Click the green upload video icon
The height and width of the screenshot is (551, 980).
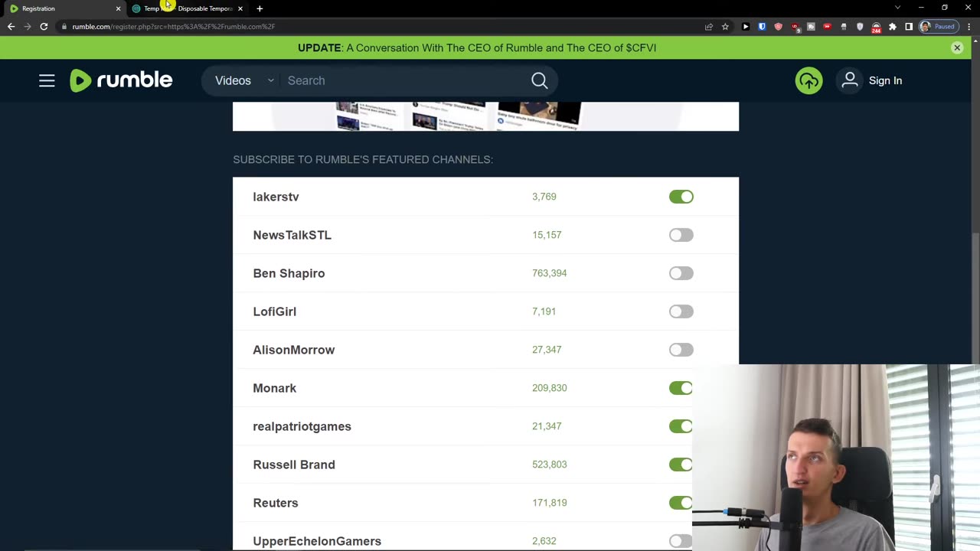[808, 80]
